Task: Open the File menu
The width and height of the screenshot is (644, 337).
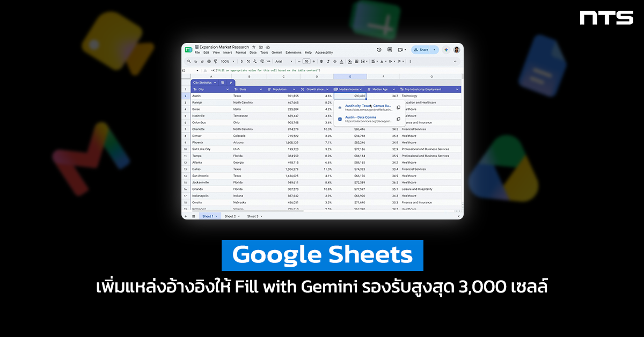Action: (197, 53)
